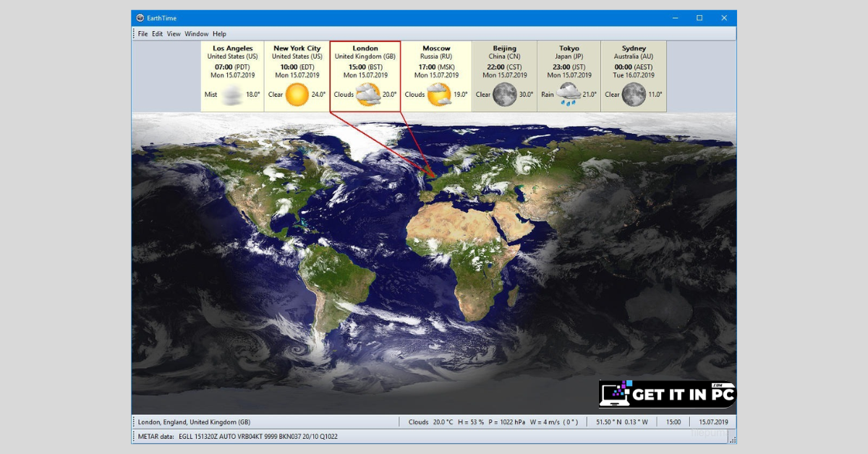This screenshot has width=868, height=454.
Task: Select the Los Angeles city name
Action: pyautogui.click(x=232, y=48)
